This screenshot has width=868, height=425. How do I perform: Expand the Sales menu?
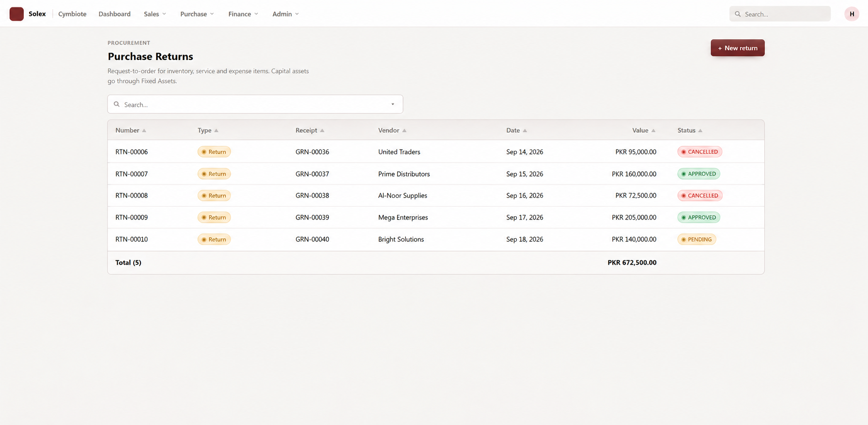(155, 14)
